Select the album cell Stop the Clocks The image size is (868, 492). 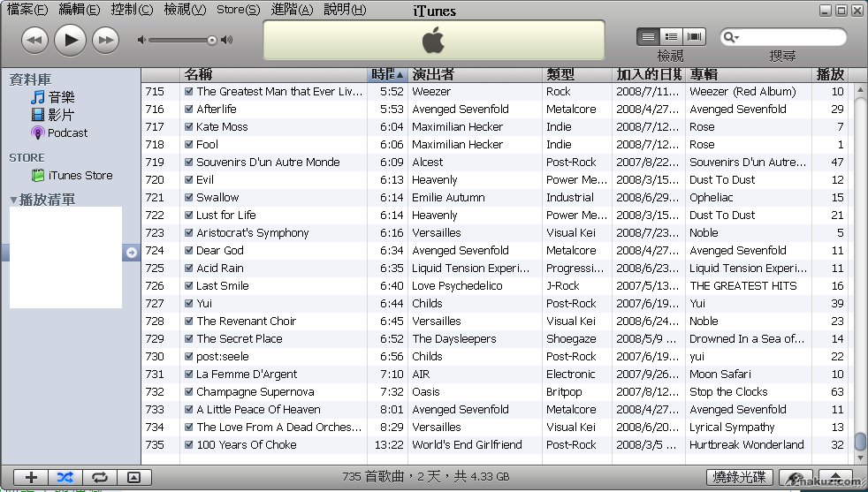click(x=728, y=392)
